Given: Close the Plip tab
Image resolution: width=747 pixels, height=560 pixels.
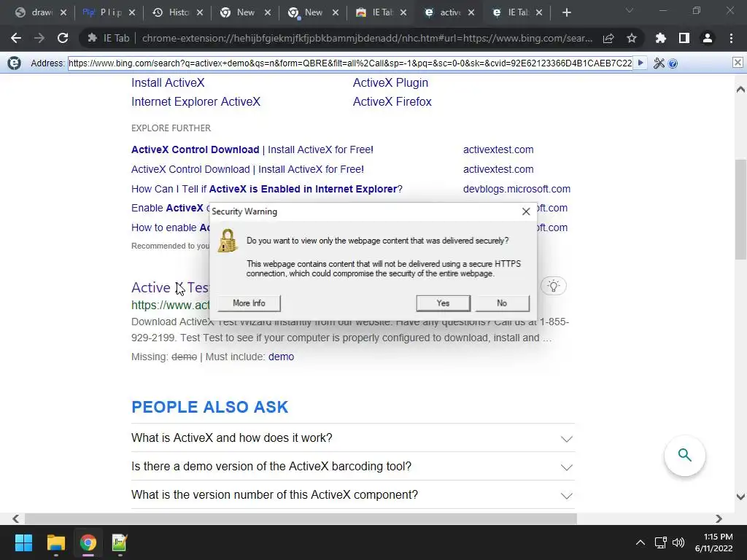Looking at the screenshot, I should (132, 12).
